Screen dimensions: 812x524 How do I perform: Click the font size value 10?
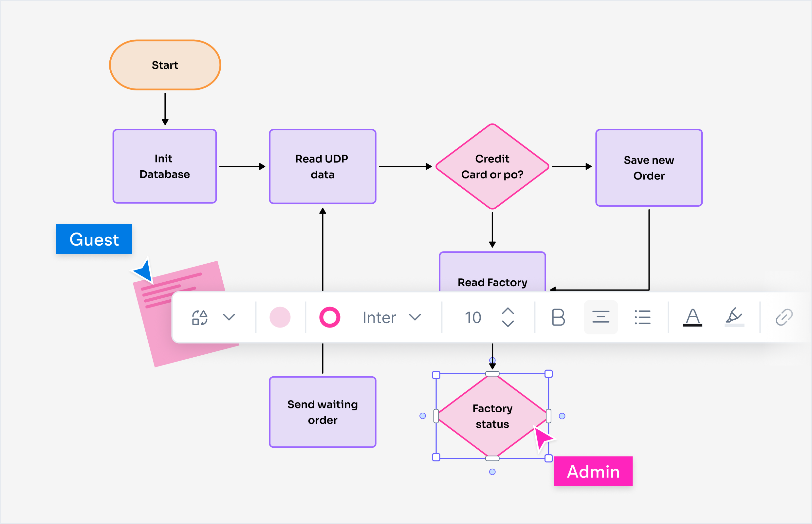pyautogui.click(x=473, y=317)
